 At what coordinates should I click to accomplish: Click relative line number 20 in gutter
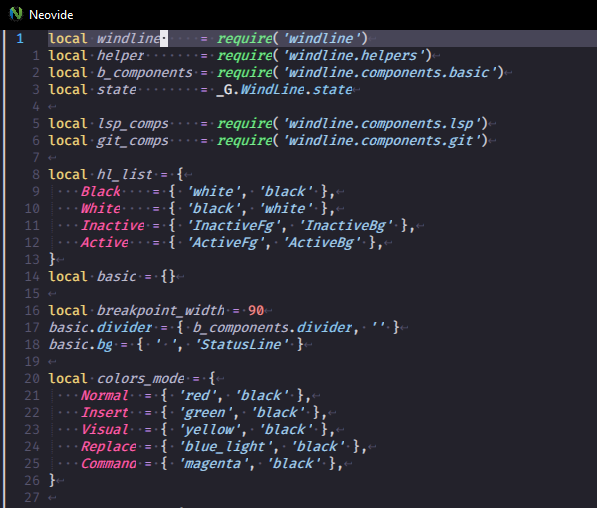point(32,379)
